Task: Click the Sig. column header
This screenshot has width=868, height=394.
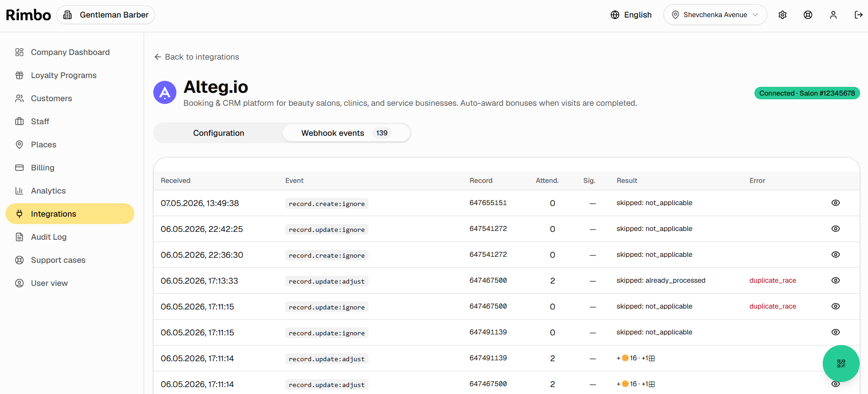Action: (x=589, y=181)
